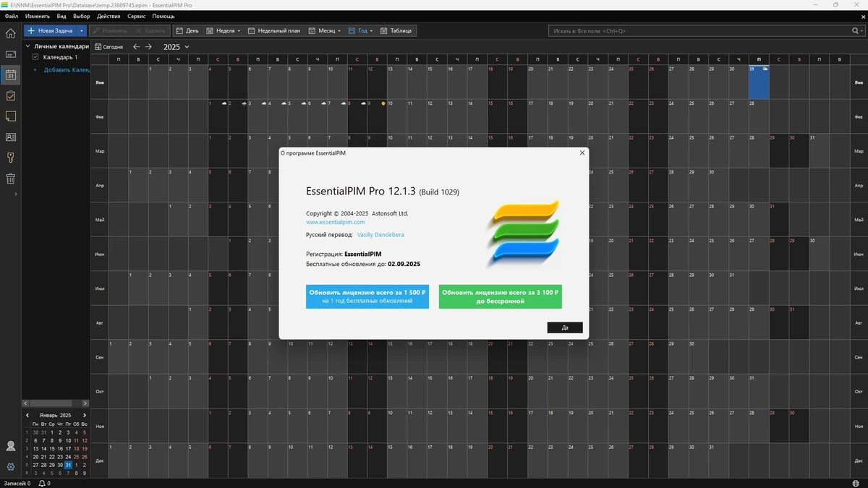868x488 pixels.
Task: Open the Год view dropdown
Action: tap(372, 31)
